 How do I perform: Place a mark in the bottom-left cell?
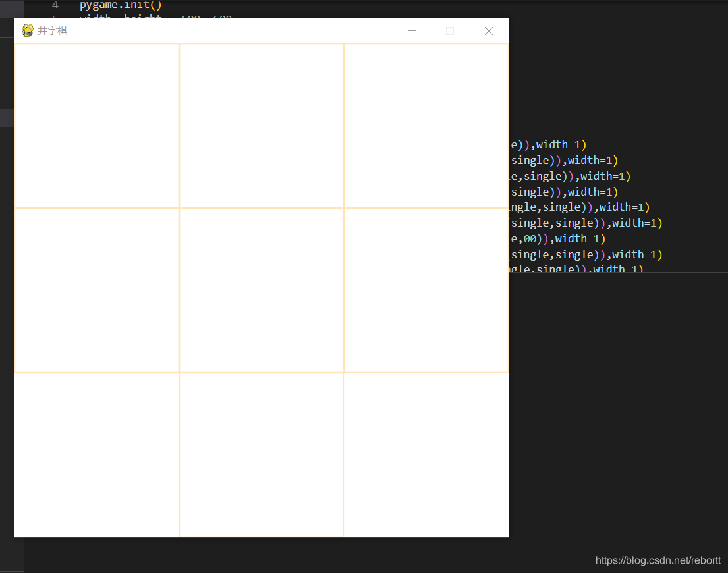(x=97, y=455)
